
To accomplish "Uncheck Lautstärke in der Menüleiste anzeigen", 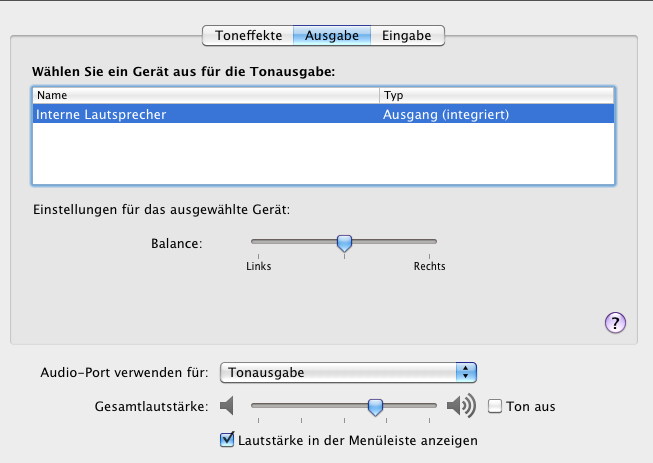I will click(226, 439).
